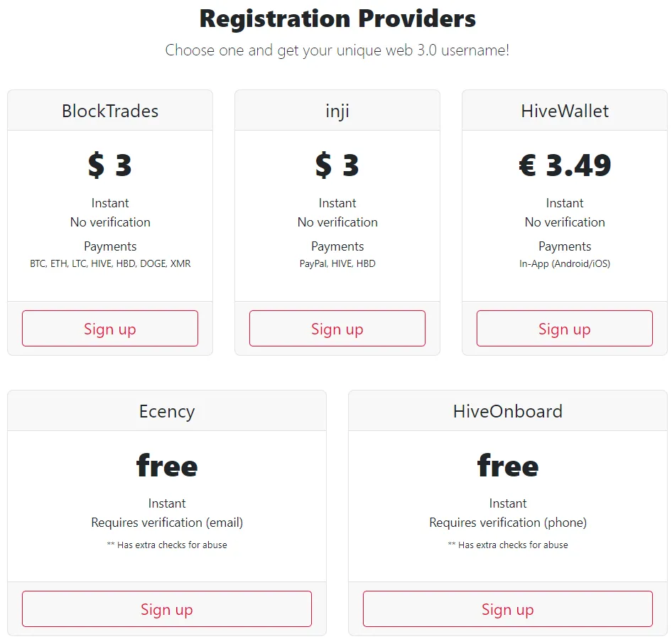
Task: Click the $ 3 price under BlockTrades
Action: pos(110,165)
